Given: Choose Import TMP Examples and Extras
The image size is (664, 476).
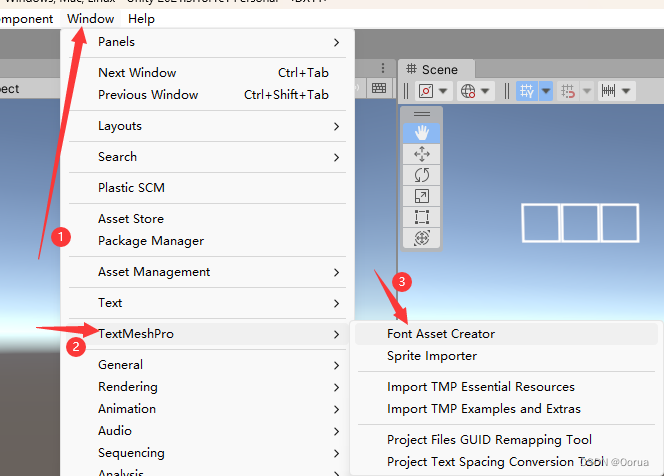Looking at the screenshot, I should [x=506, y=409].
